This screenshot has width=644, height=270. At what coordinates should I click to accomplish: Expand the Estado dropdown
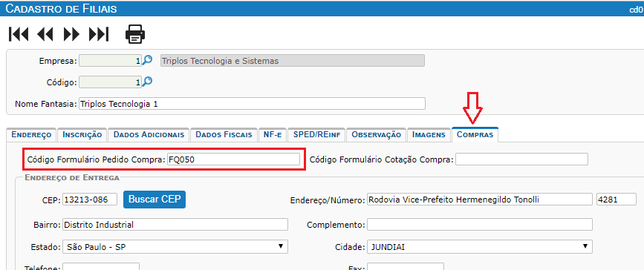[175, 246]
